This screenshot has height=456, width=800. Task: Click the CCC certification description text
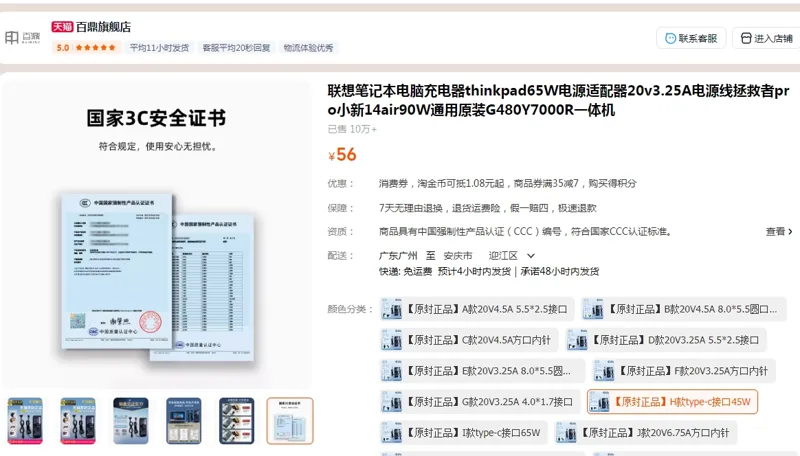(x=525, y=232)
